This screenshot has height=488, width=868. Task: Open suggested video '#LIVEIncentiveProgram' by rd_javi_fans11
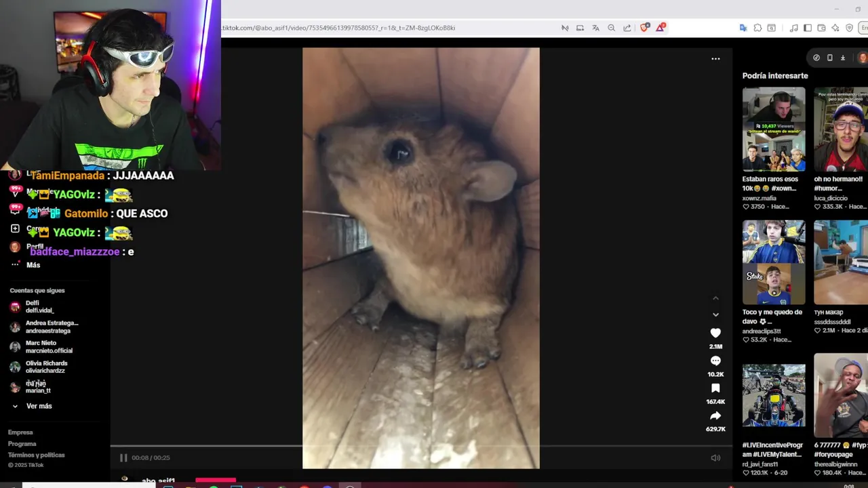coord(774,395)
